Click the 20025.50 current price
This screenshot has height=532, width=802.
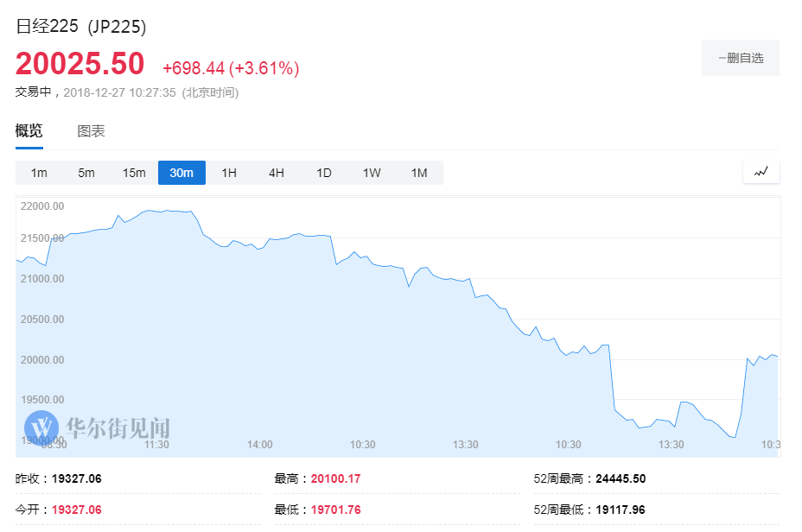click(80, 65)
